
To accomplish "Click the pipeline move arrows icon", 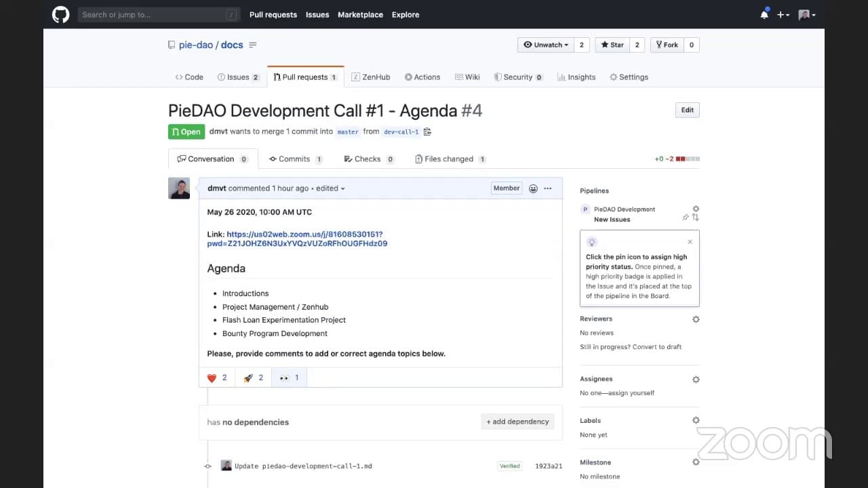I will 696,218.
